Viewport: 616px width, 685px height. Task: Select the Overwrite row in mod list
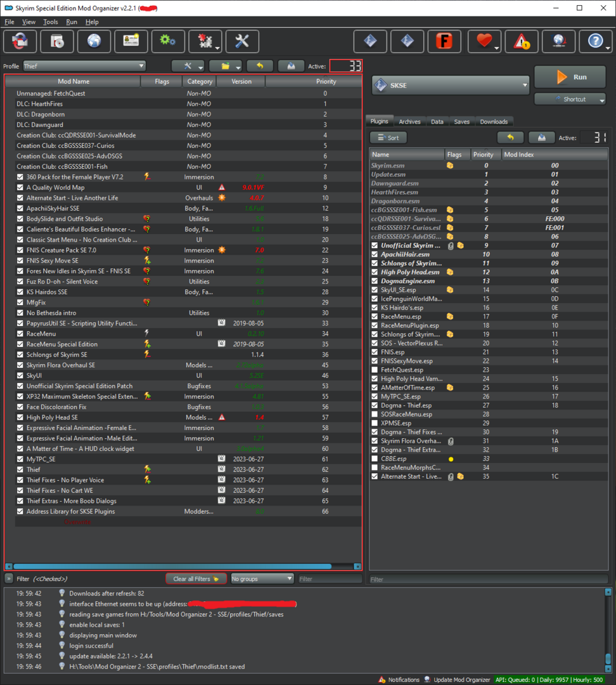click(188, 521)
